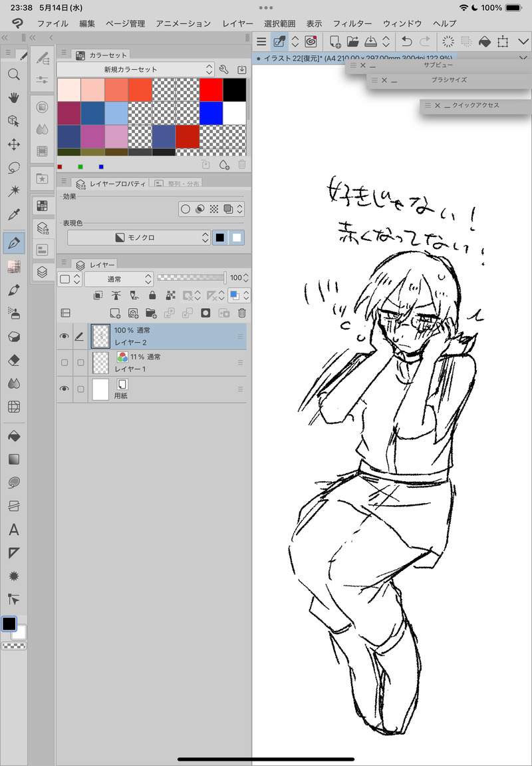Select the Auto select magic wand tool
This screenshot has width=532, height=766.
point(14,190)
